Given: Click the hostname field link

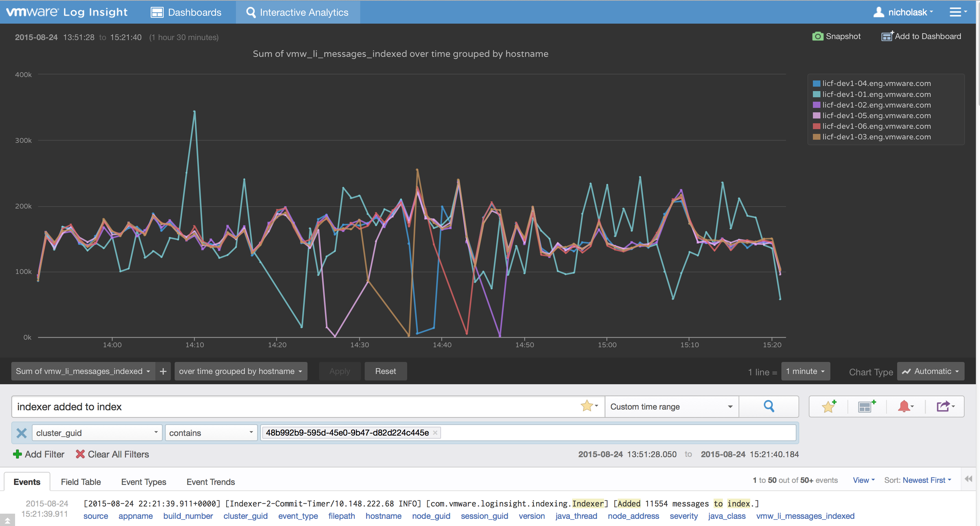Looking at the screenshot, I should tap(384, 516).
